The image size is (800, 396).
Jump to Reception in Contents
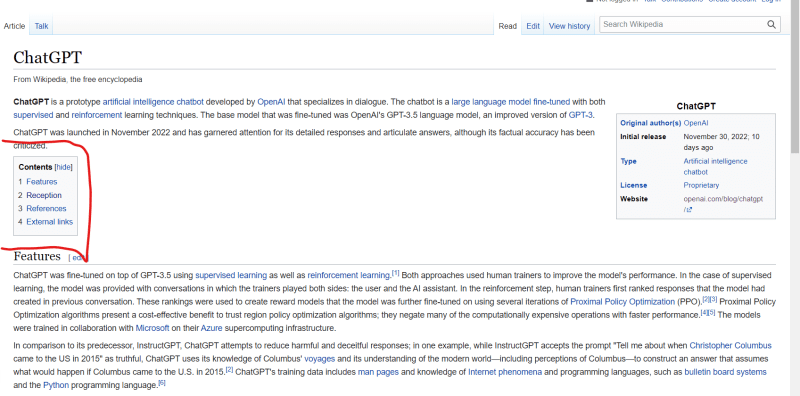[x=44, y=195]
